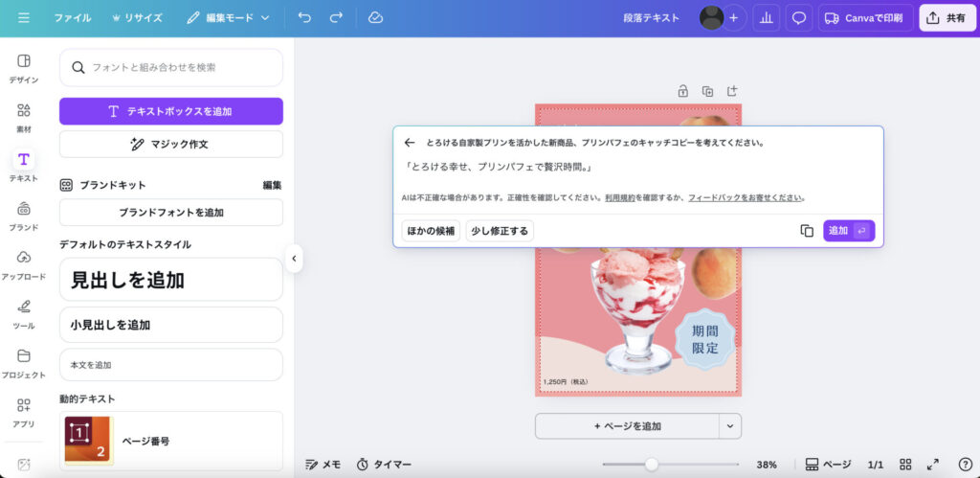Open the comments speech bubble icon

pos(798,17)
